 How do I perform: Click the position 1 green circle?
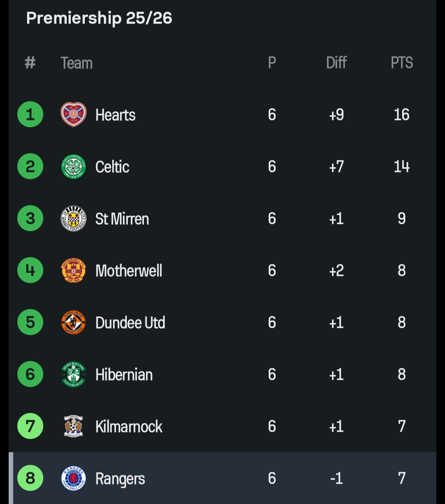tap(30, 114)
